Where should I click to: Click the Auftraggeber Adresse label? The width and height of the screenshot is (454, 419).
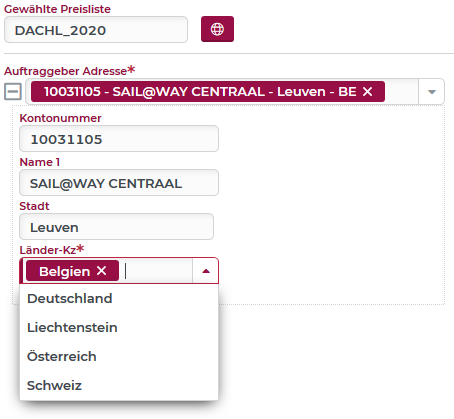(x=65, y=71)
